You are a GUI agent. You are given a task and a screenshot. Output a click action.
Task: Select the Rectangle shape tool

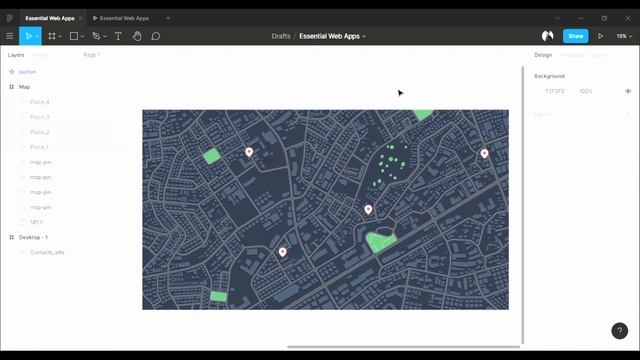(x=74, y=36)
